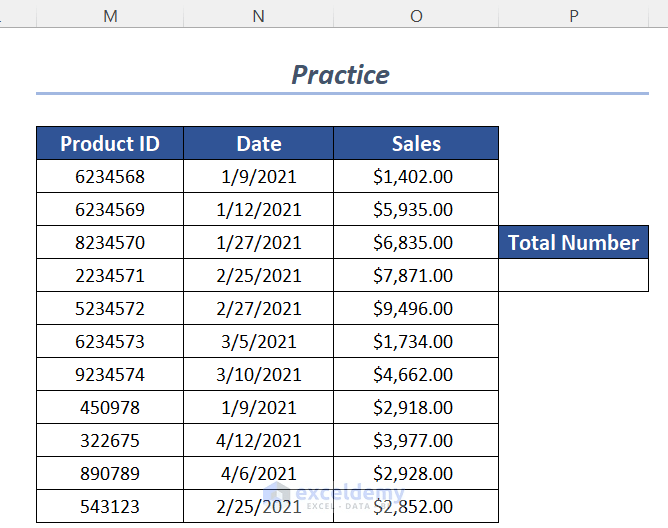This screenshot has height=528, width=668.
Task: Select sales cell $3,977.00
Action: 416,440
